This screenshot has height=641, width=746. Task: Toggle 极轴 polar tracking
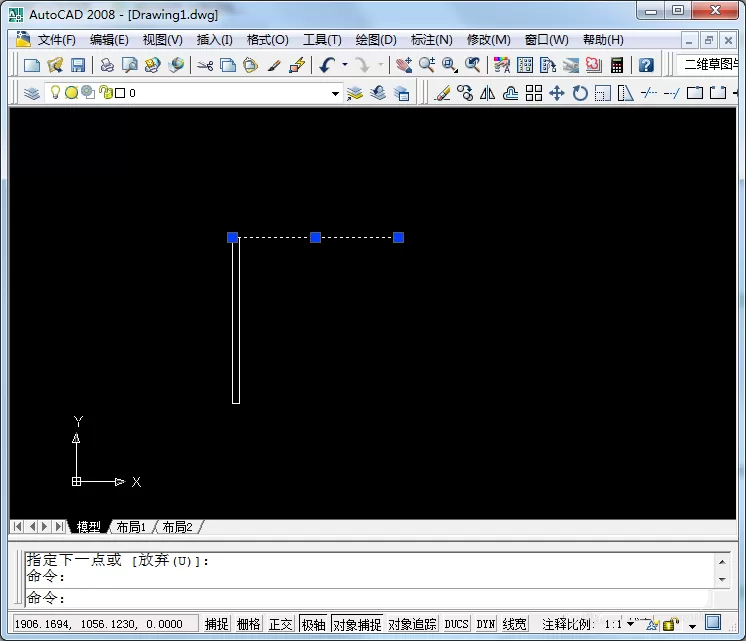[313, 624]
